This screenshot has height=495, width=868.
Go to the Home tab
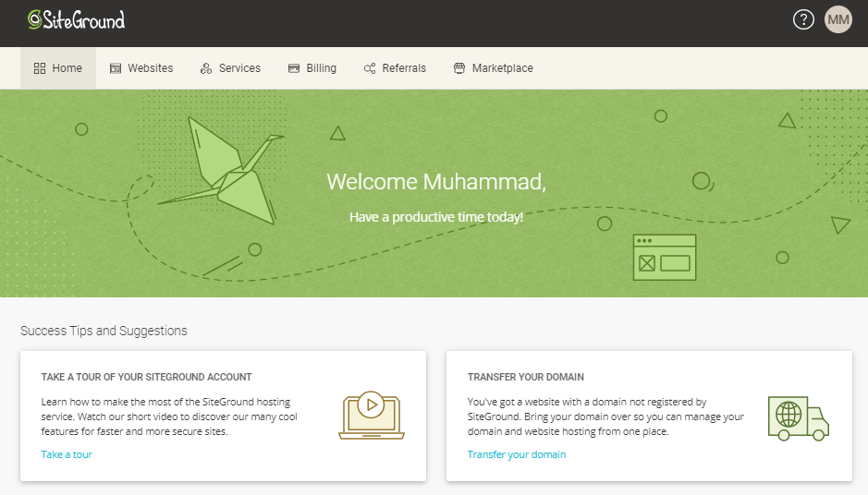58,68
